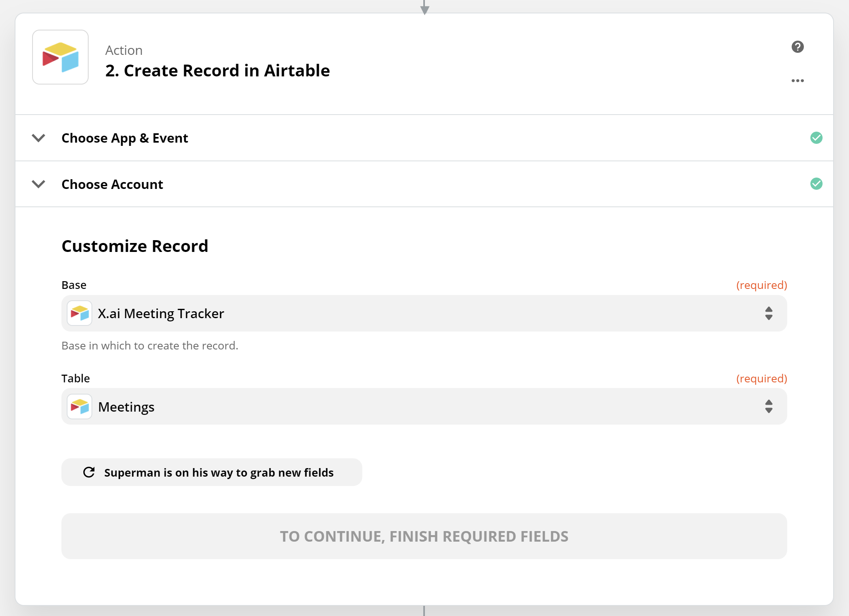
Task: Open the three-dot more options menu
Action: pyautogui.click(x=797, y=80)
